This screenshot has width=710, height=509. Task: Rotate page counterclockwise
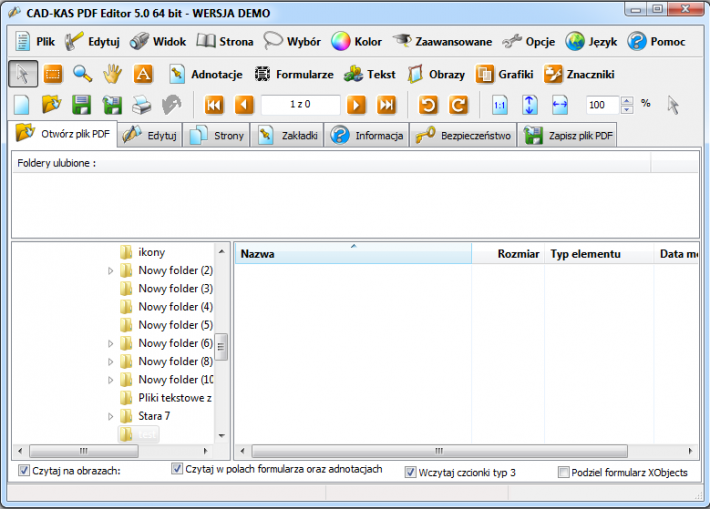(428, 105)
